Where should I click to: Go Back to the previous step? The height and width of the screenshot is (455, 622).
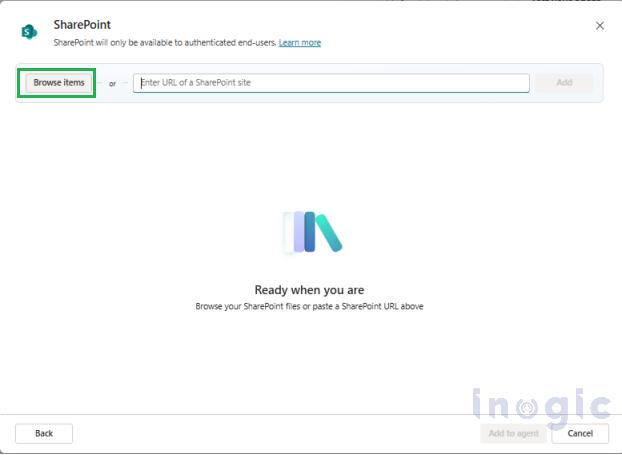44,433
